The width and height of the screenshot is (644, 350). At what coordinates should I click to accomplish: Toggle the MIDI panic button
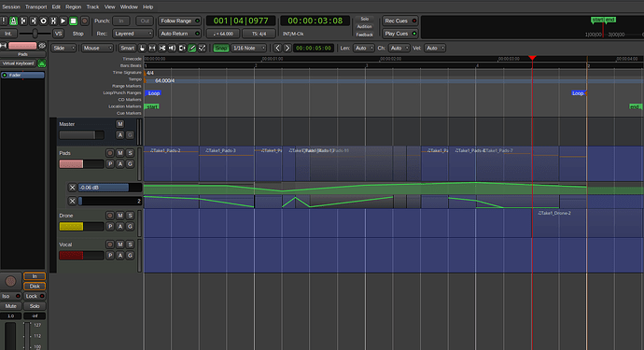pos(4,21)
